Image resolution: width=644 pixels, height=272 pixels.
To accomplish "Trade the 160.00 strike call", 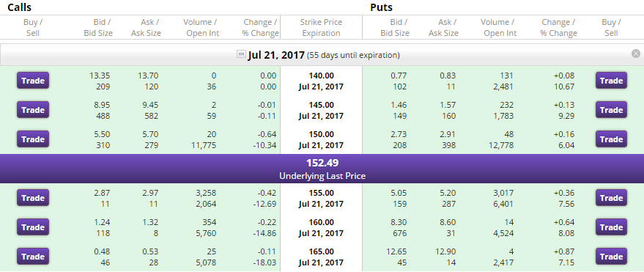I will pos(33,227).
